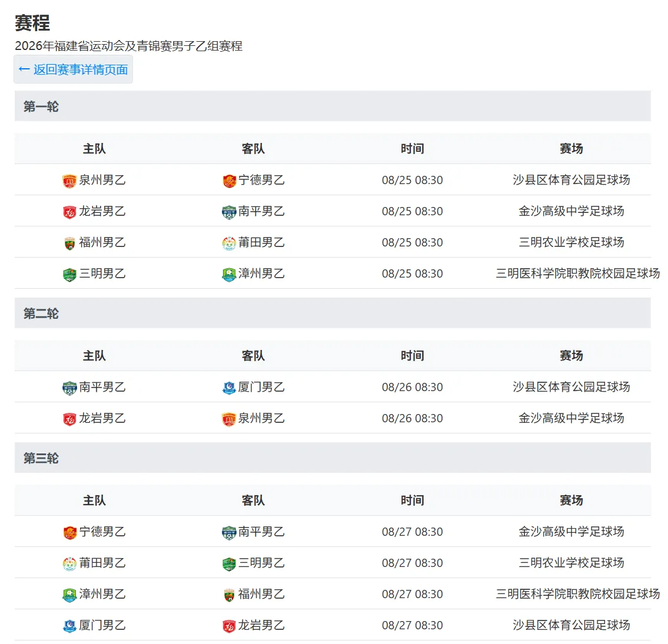The height and width of the screenshot is (644, 668).
Task: Click 南平男乙 badge in round one away column
Action: [x=229, y=212]
